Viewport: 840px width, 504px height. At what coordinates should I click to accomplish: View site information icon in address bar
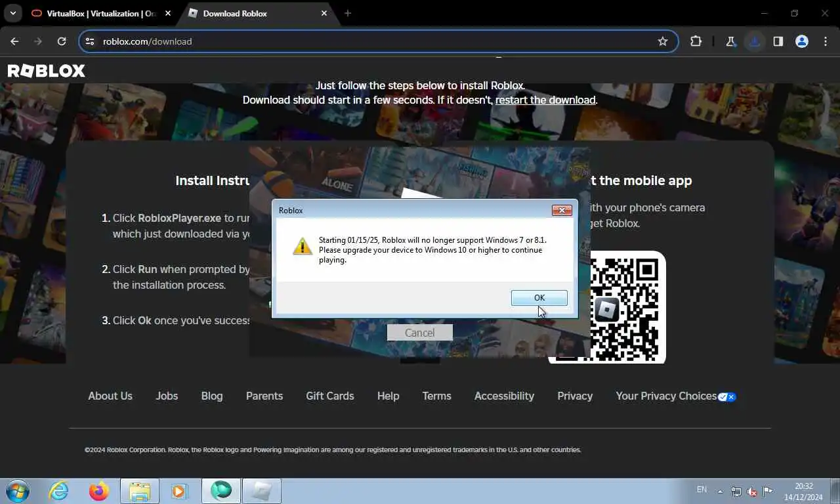91,41
